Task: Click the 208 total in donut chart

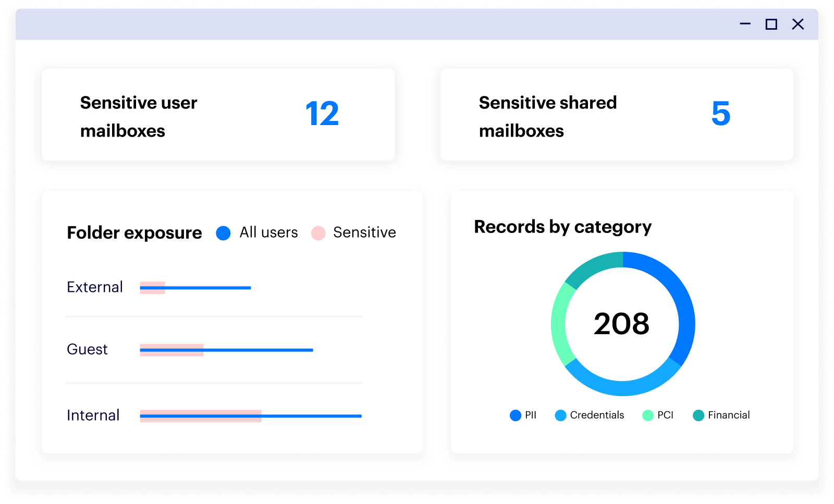Action: click(x=622, y=324)
